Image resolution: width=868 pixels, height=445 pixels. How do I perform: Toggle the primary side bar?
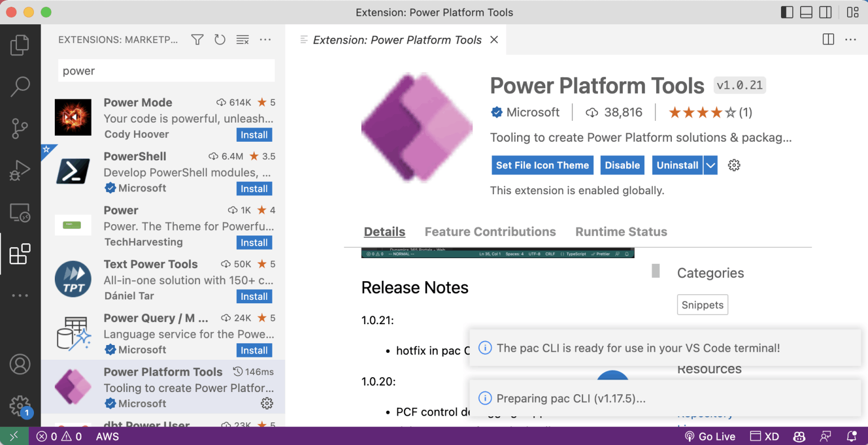click(x=787, y=12)
